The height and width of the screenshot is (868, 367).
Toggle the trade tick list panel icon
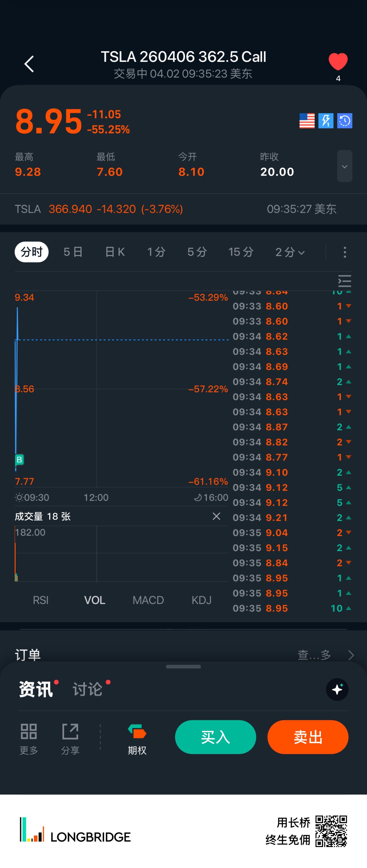point(344,281)
